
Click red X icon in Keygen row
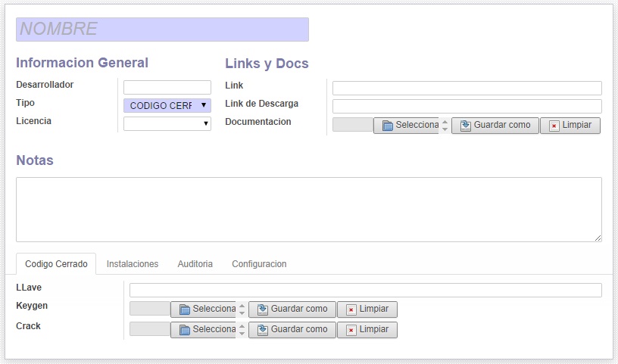pyautogui.click(x=351, y=310)
